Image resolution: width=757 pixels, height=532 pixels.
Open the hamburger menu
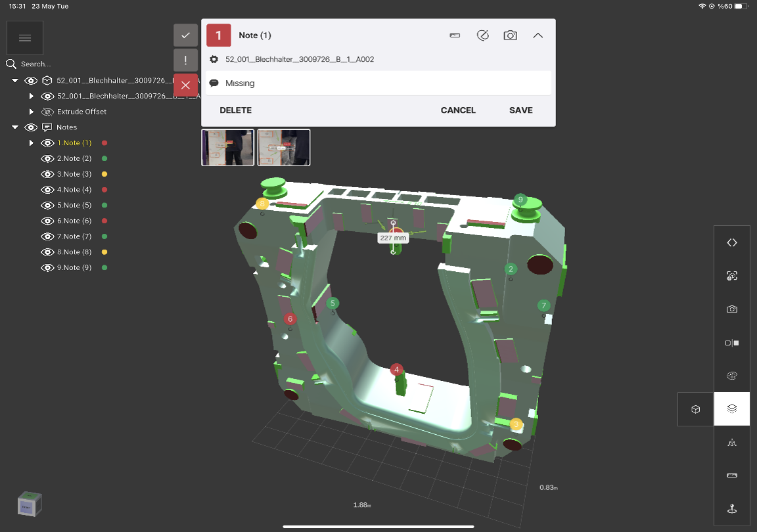(25, 38)
